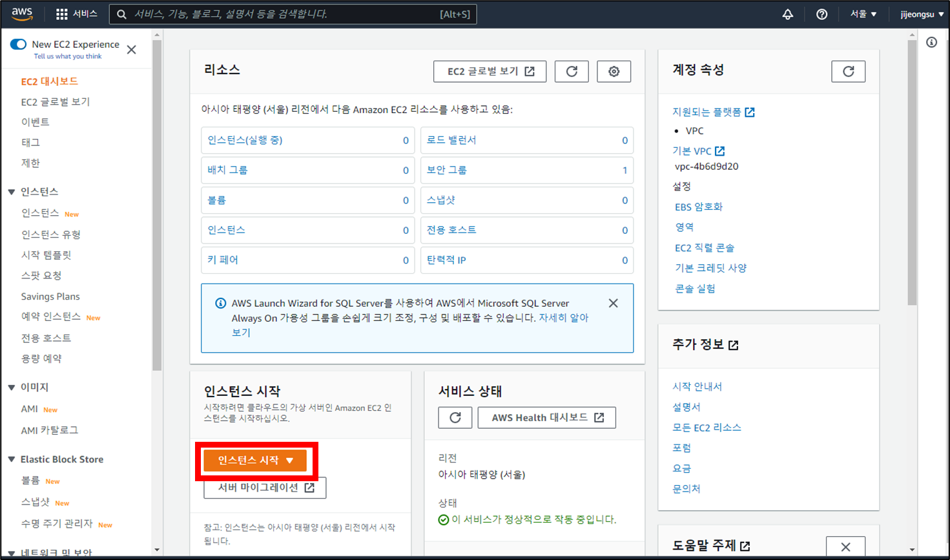Click the main page vertical scrollbar

(x=912, y=172)
